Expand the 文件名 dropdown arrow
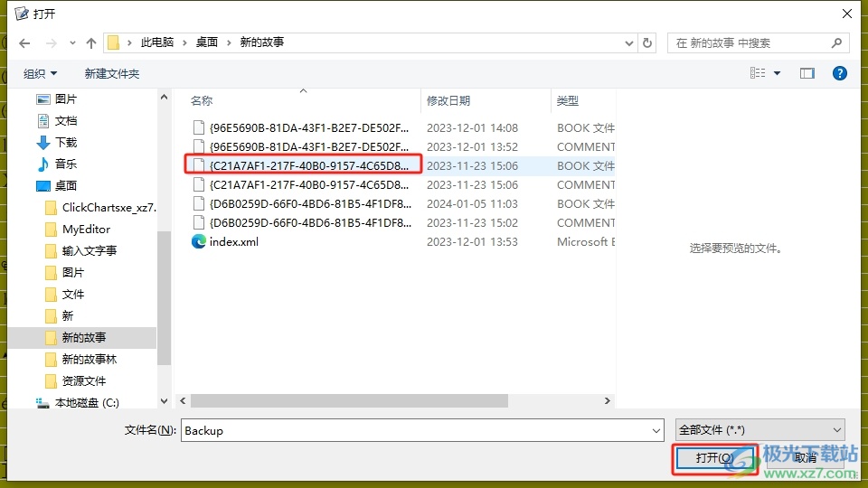 [x=656, y=430]
